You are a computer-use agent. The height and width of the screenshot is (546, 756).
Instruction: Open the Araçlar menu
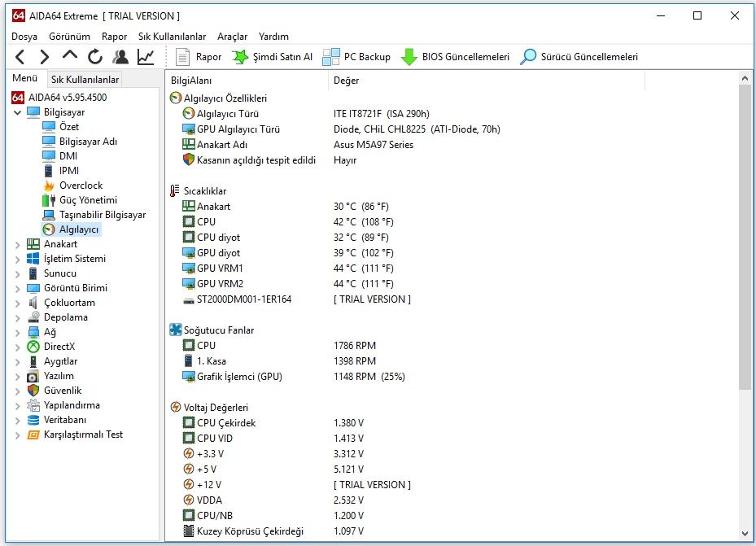pos(233,37)
